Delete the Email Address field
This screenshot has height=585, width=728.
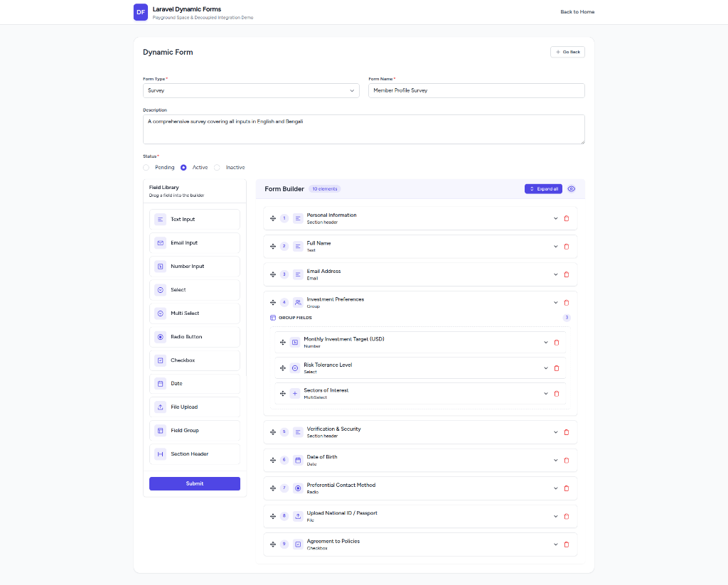coord(567,275)
